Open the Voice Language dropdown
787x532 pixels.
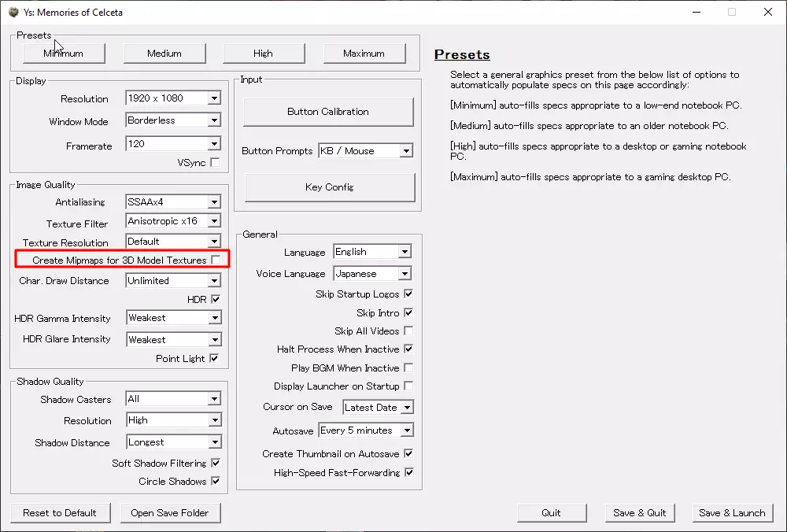click(372, 274)
